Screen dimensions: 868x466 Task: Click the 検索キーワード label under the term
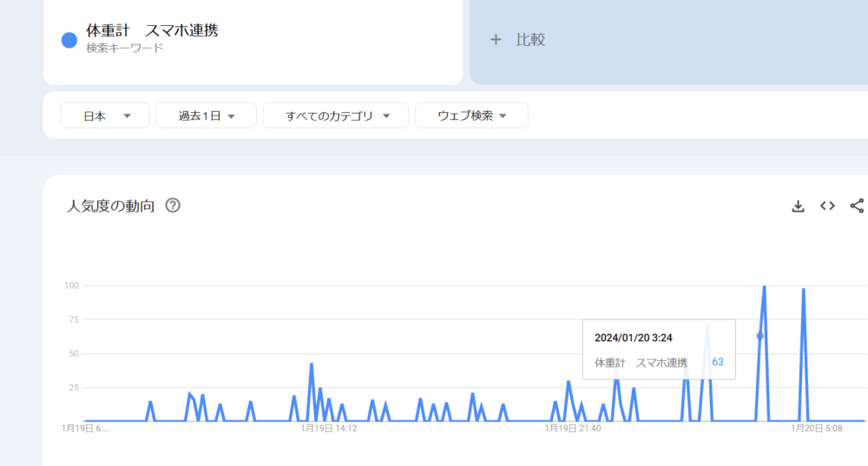coord(124,49)
